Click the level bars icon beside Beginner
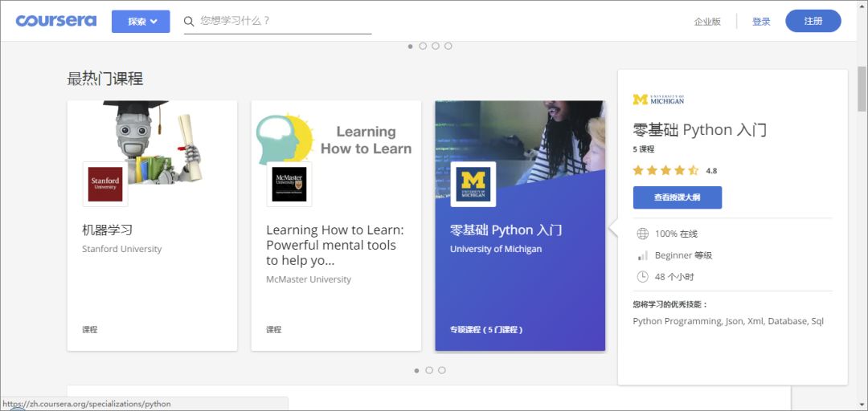 tap(643, 255)
